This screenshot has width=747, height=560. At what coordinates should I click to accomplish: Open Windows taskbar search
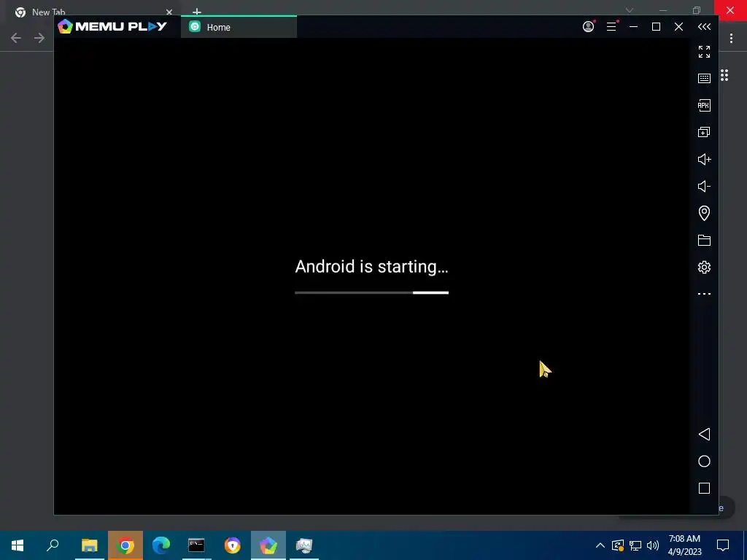pos(53,545)
